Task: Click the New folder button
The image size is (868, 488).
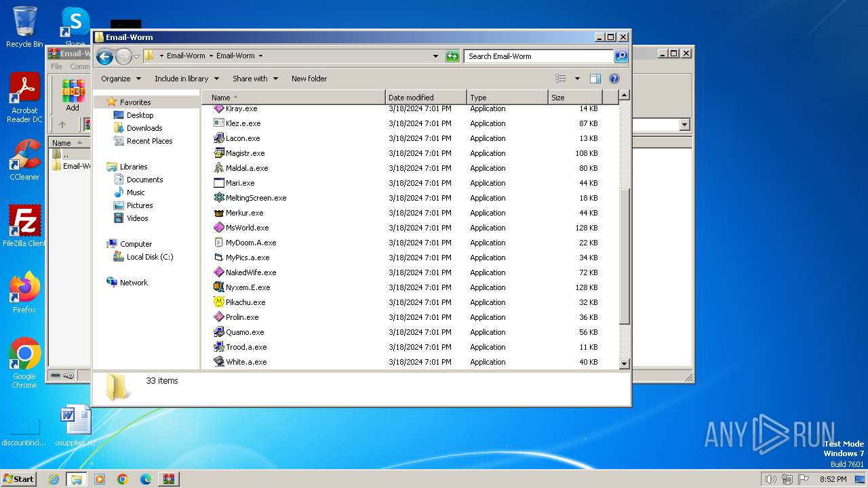Action: (309, 79)
